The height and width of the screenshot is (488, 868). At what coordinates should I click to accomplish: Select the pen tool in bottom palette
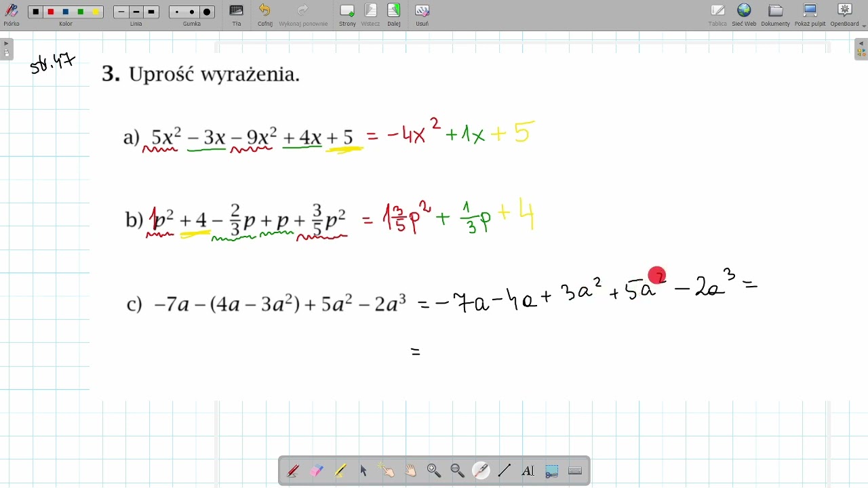293,470
